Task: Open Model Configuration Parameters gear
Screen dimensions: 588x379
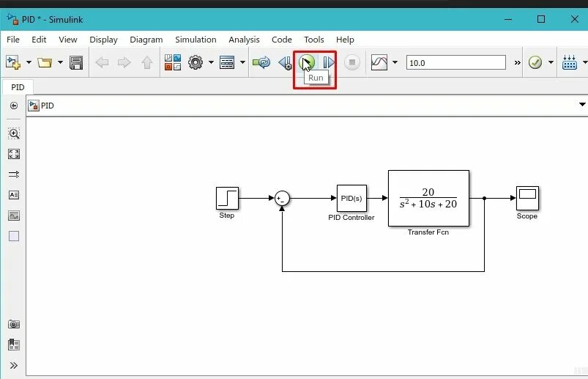Action: pos(196,62)
